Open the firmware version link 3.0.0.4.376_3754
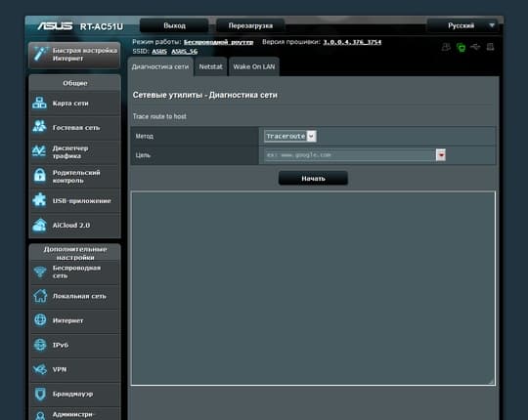Image resolution: width=528 pixels, height=420 pixels. click(352, 42)
